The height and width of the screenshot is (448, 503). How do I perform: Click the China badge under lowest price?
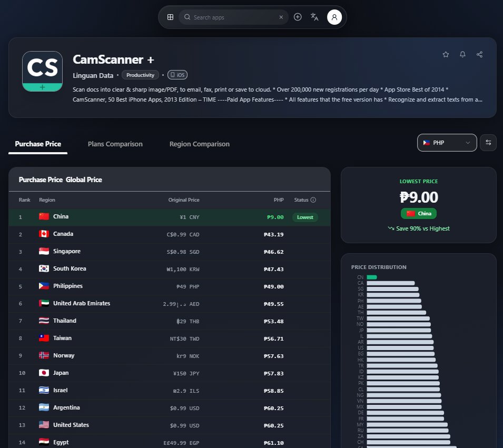click(x=419, y=214)
